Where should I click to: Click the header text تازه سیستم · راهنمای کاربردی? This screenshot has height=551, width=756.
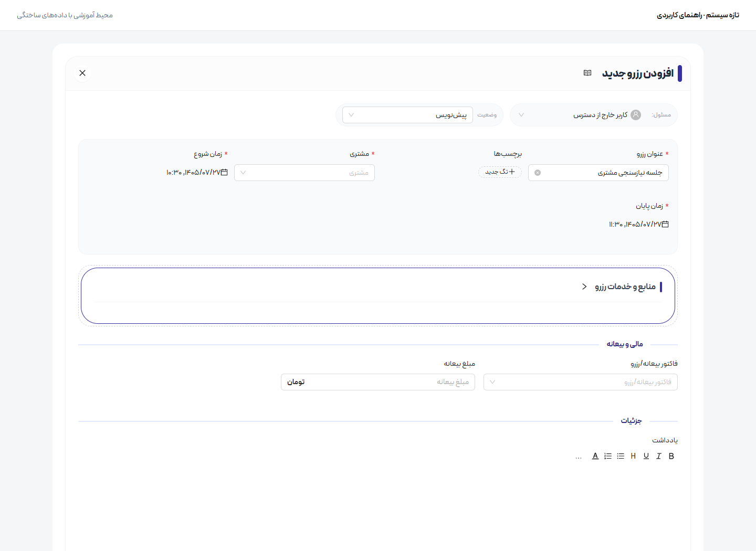point(698,15)
